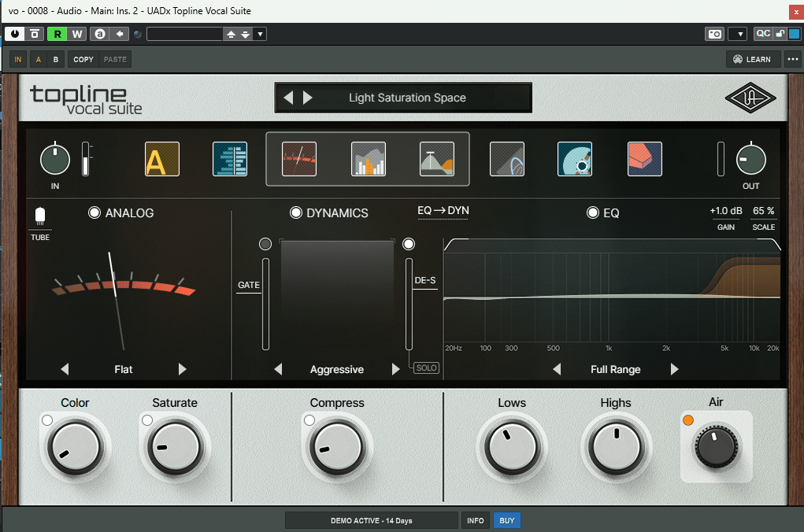Viewport: 804px width, 532px height.
Task: Turn off the EQ section
Action: click(x=593, y=212)
